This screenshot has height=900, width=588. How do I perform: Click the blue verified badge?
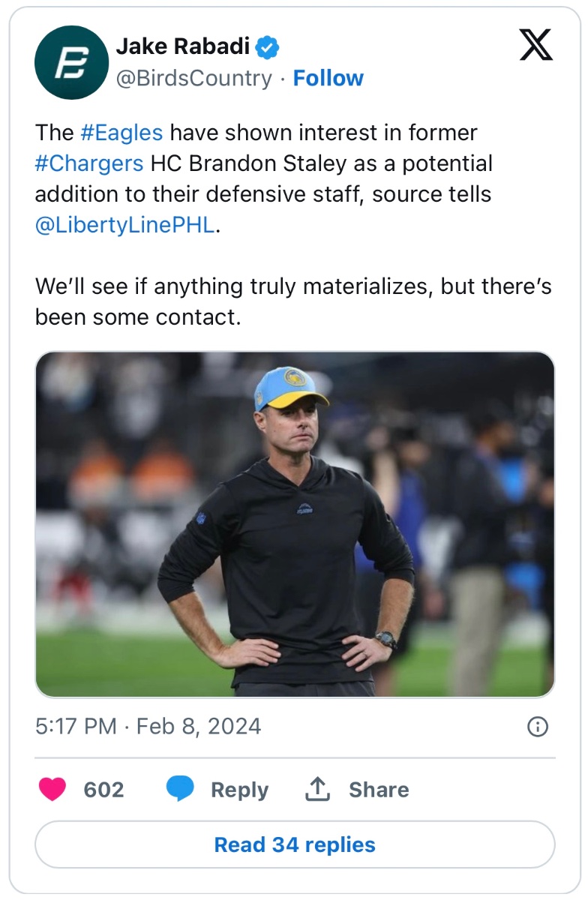[x=268, y=47]
